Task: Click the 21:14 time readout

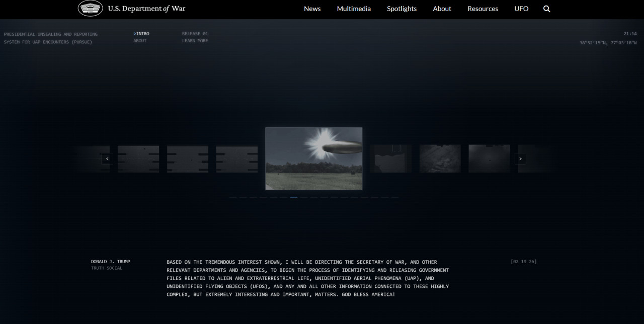Action: (x=630, y=34)
